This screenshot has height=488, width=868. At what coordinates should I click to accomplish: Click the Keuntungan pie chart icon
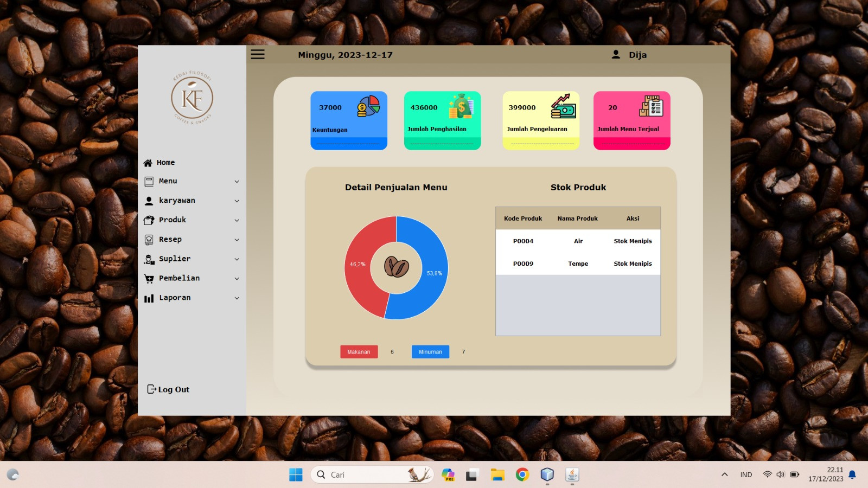point(368,107)
